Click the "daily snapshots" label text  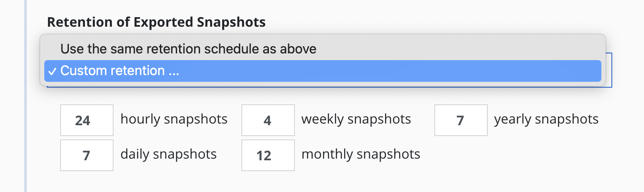(x=168, y=154)
